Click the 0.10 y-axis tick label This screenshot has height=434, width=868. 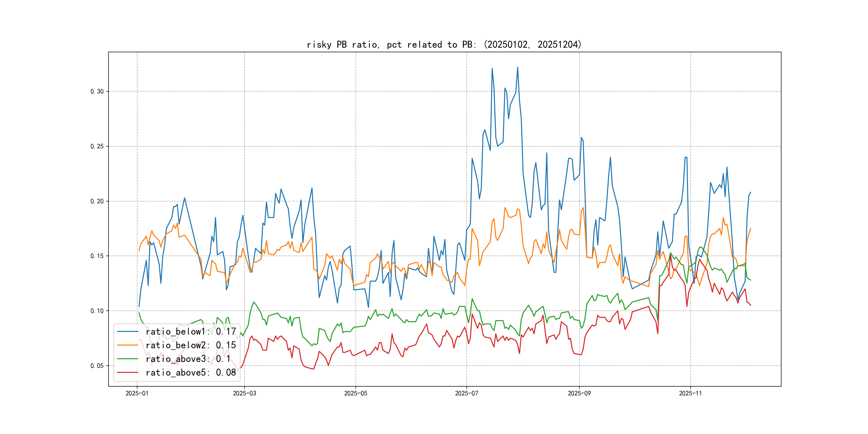97,311
